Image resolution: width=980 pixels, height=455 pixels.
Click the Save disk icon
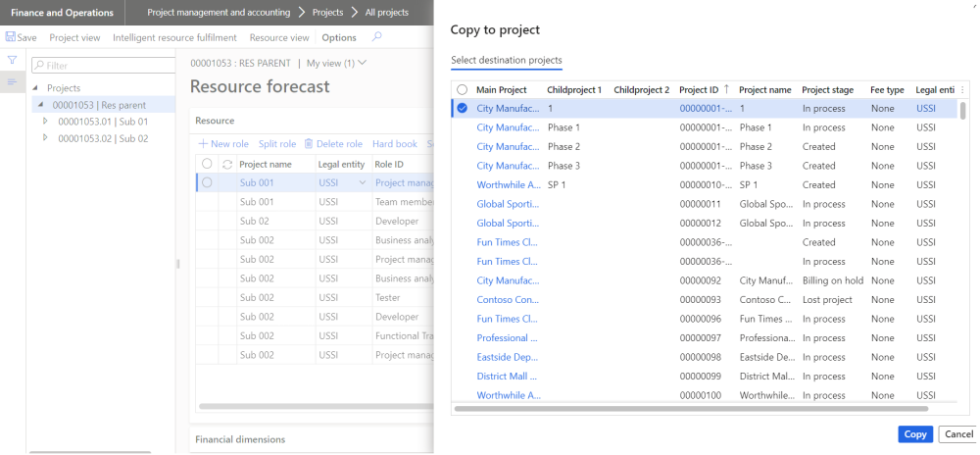click(10, 37)
